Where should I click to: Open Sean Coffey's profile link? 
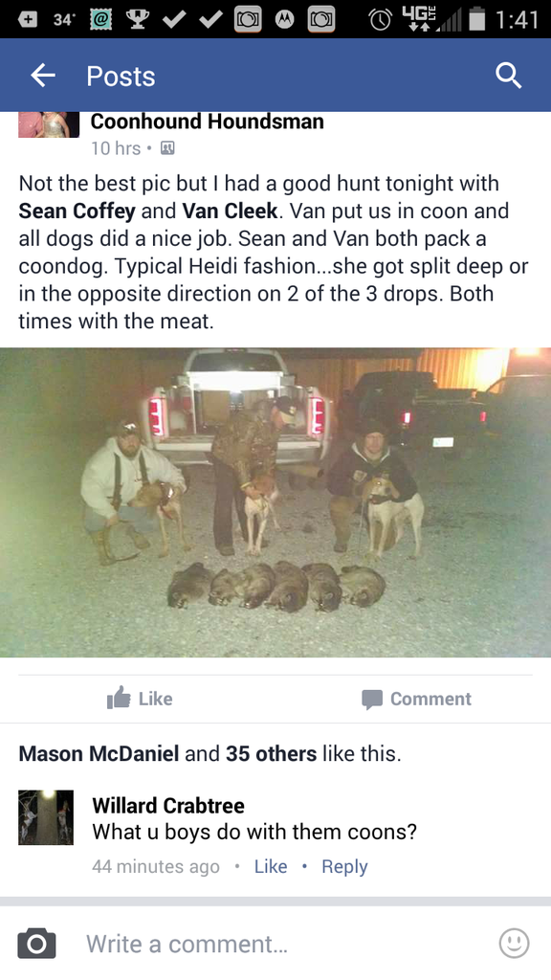pyautogui.click(x=77, y=211)
